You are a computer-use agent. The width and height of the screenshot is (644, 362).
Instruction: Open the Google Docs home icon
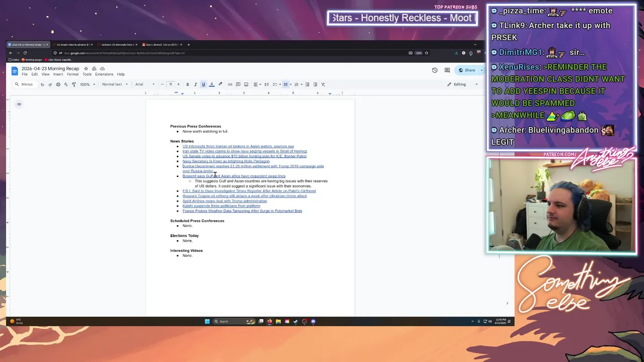coord(15,71)
